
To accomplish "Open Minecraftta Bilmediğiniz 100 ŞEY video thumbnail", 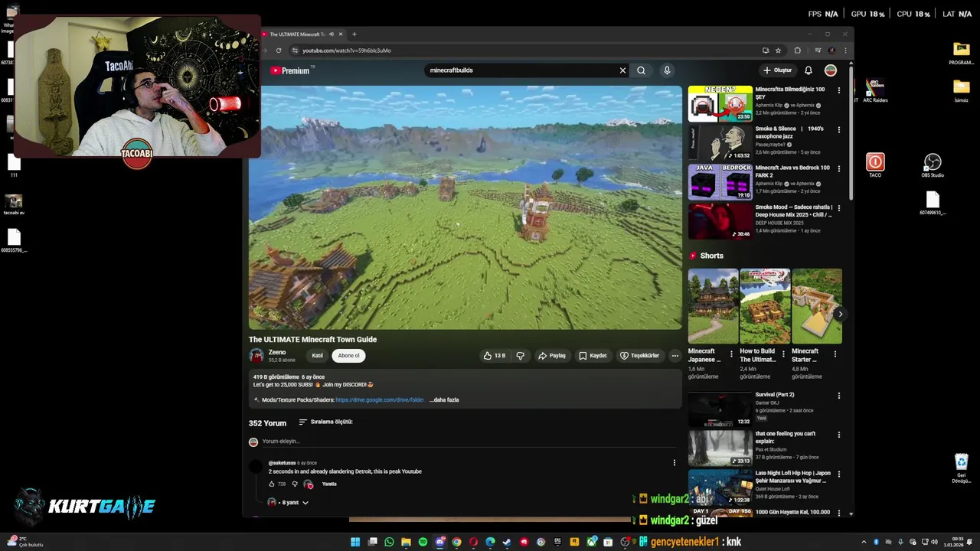I will point(720,103).
